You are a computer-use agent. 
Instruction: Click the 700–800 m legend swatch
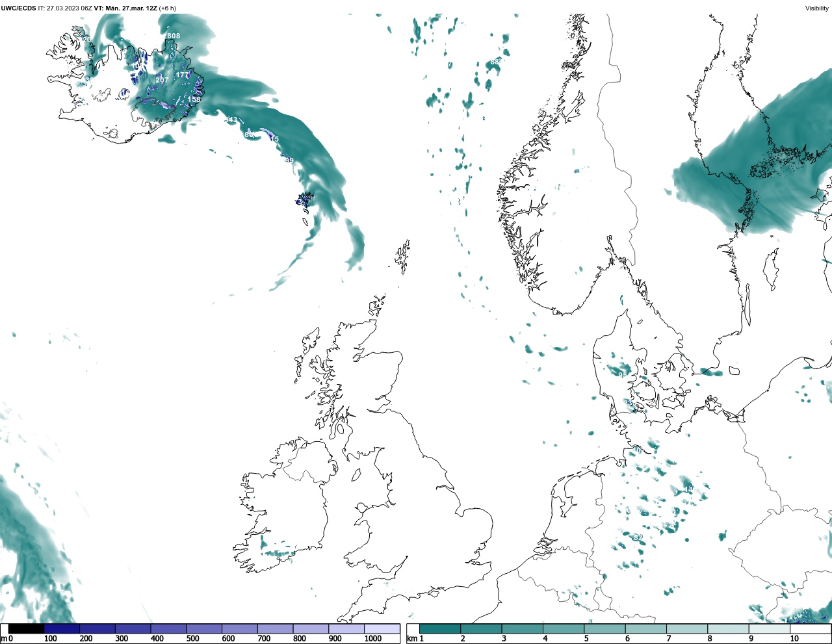pos(275,628)
